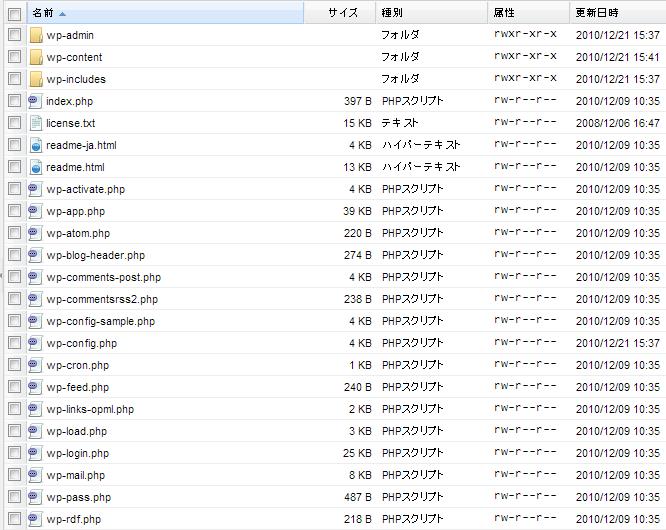Viewport: 666px width, 530px height.
Task: Click the wp-commentsrss2.php file icon
Action: (x=35, y=299)
